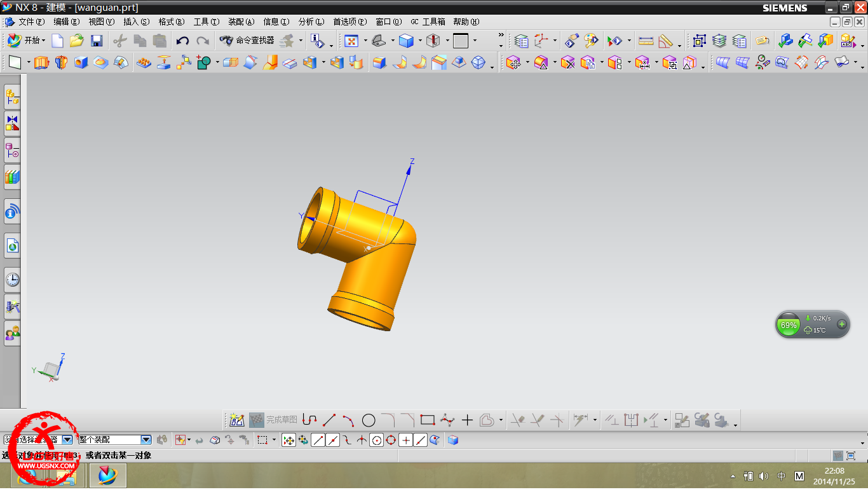Image resolution: width=868 pixels, height=492 pixels.
Task: Open a file with the folder icon
Action: coord(77,41)
